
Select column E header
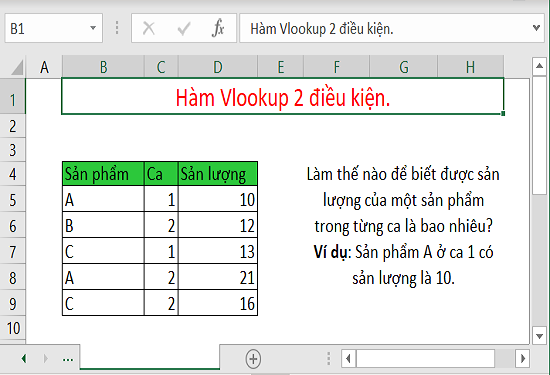pyautogui.click(x=281, y=67)
